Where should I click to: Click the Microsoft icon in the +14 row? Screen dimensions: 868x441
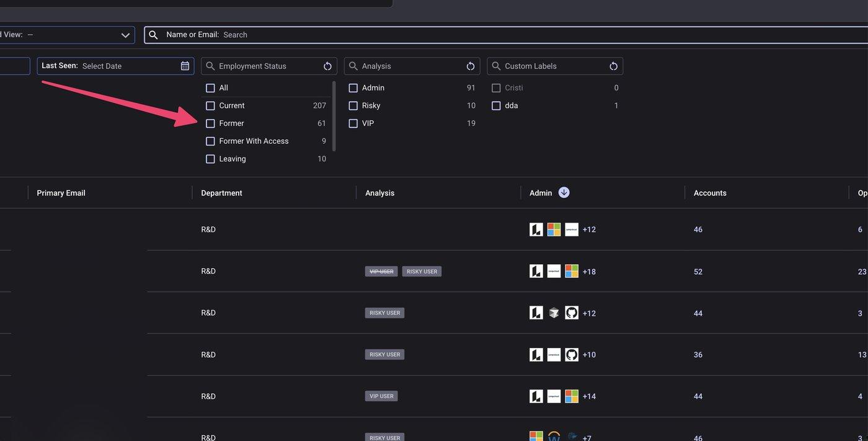tap(572, 396)
